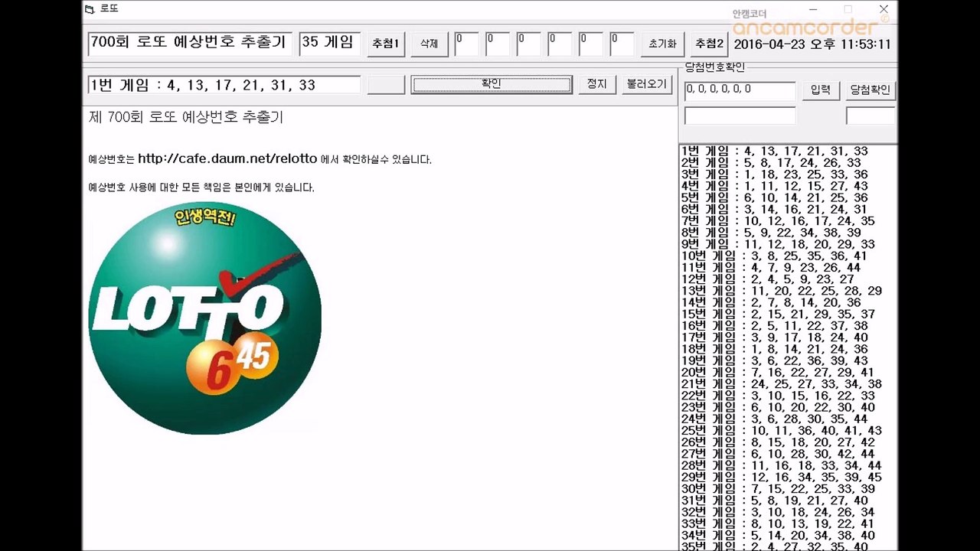Click the 로또 window icon in title bar

pyautogui.click(x=90, y=9)
